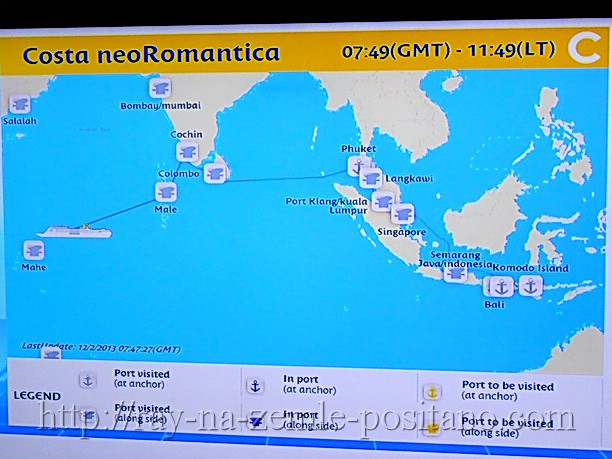
Task: Click the '07:49(GMT) - 11:49(LT)' time display
Action: pyautogui.click(x=448, y=50)
